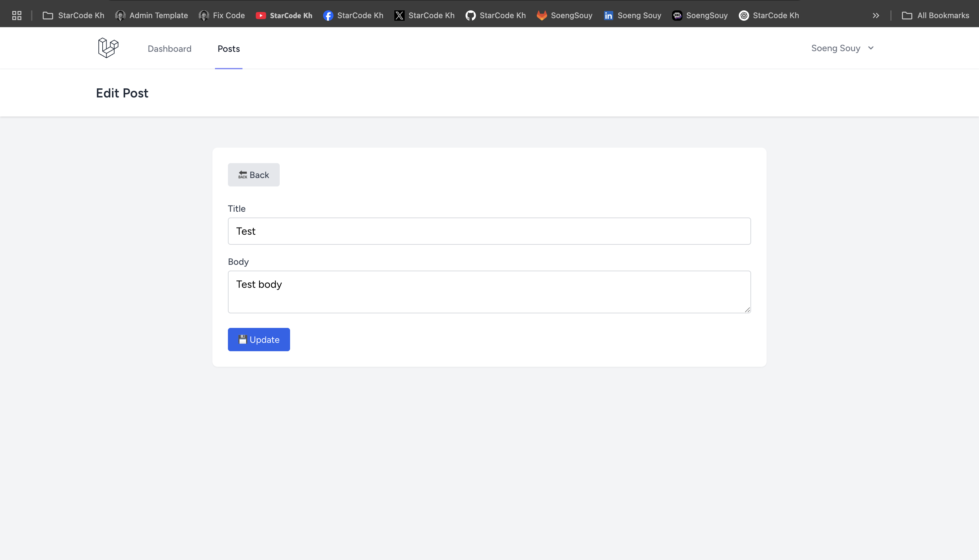
Task: Show hidden bookmarks with the chevron
Action: tap(876, 16)
